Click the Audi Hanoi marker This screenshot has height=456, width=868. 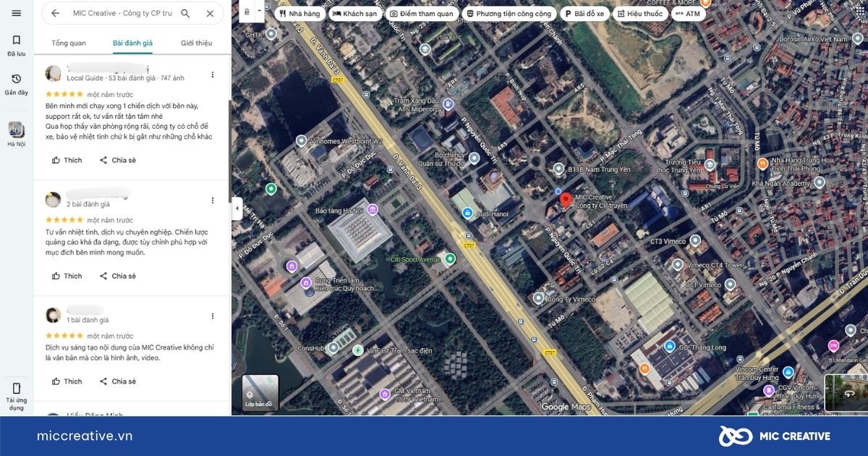[467, 213]
